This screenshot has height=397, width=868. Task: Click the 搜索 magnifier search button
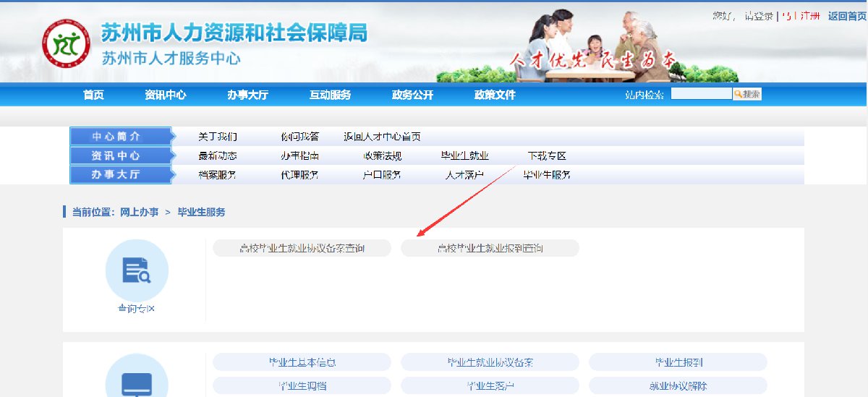747,94
